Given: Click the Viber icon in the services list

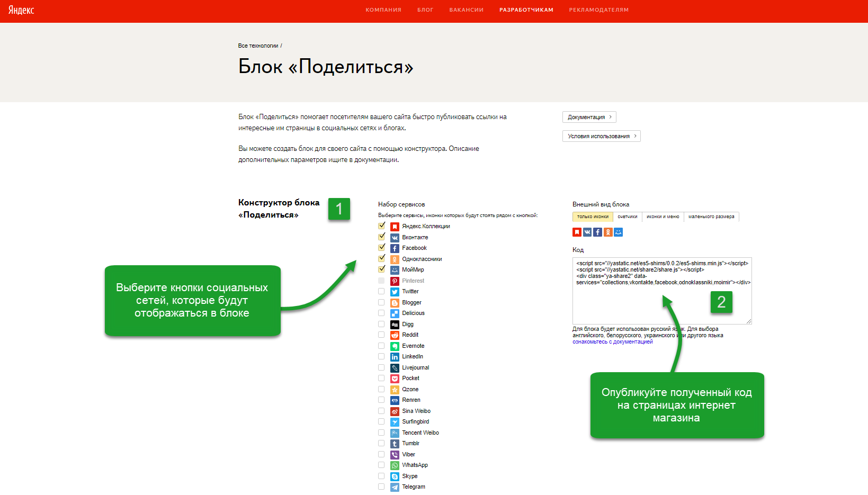Looking at the screenshot, I should pos(395,455).
